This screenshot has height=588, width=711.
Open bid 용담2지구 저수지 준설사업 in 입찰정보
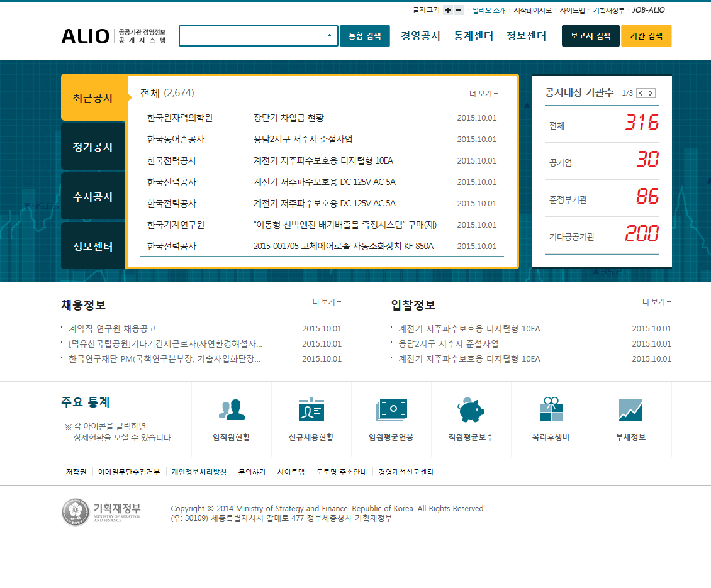449,343
